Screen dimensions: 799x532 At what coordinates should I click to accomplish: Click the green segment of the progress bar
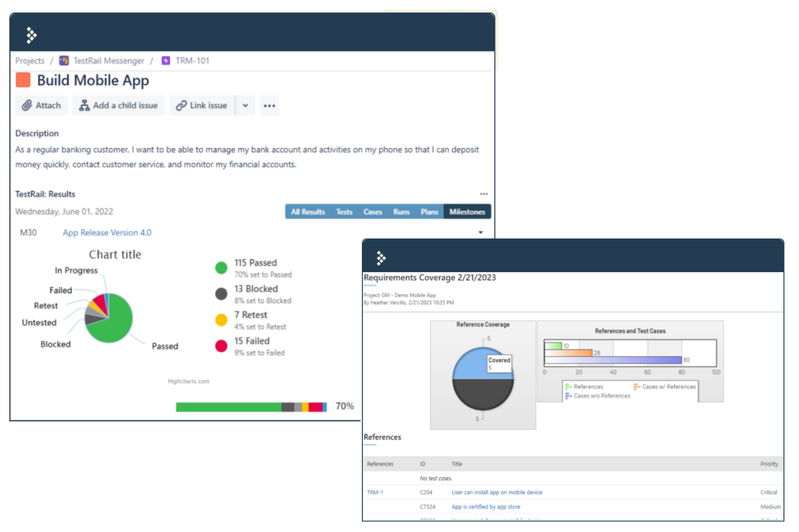coord(228,407)
